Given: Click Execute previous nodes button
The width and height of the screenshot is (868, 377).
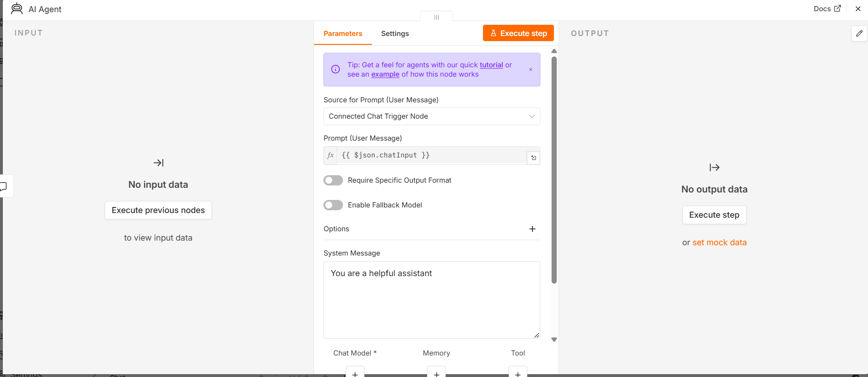Looking at the screenshot, I should (158, 210).
